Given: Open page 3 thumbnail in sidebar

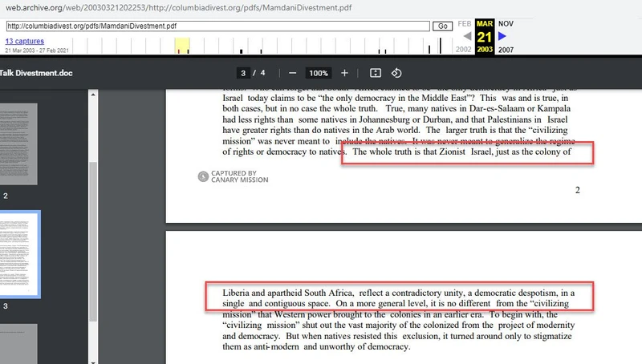Looking at the screenshot, I should pos(19,254).
